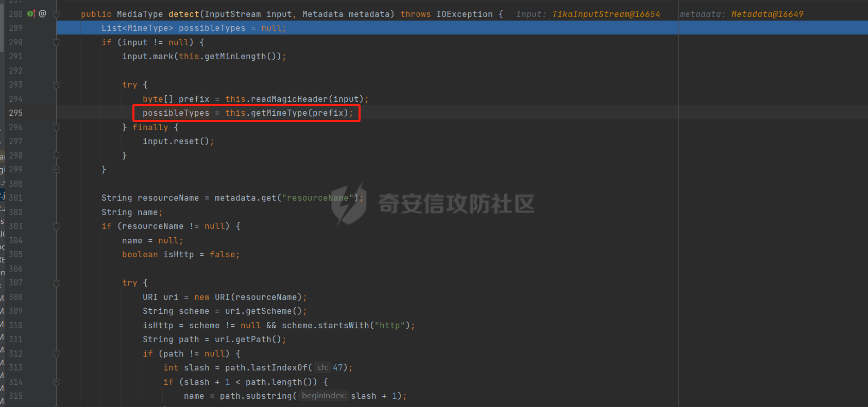Toggle breakpoint at line number 308
The height and width of the screenshot is (407, 868).
point(15,297)
